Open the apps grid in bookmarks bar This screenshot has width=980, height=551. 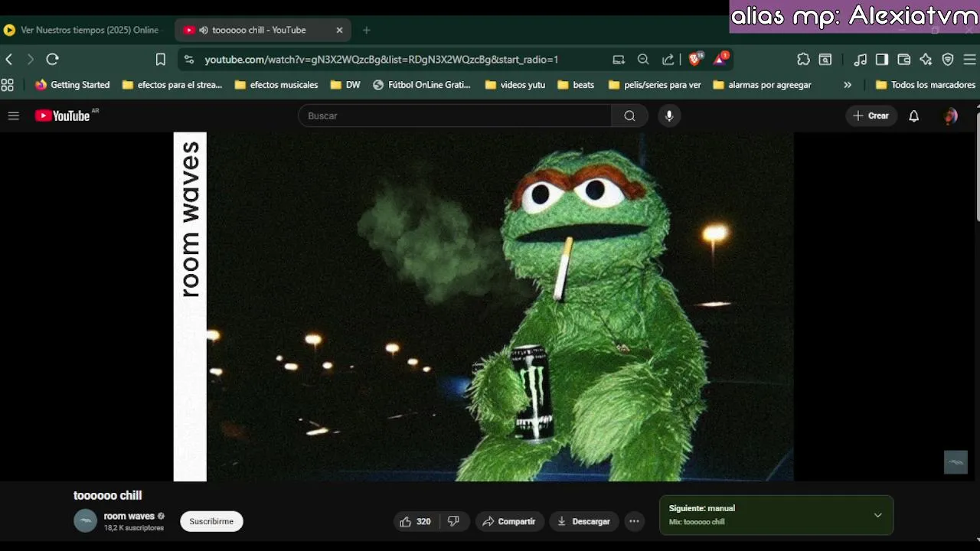[x=8, y=85]
